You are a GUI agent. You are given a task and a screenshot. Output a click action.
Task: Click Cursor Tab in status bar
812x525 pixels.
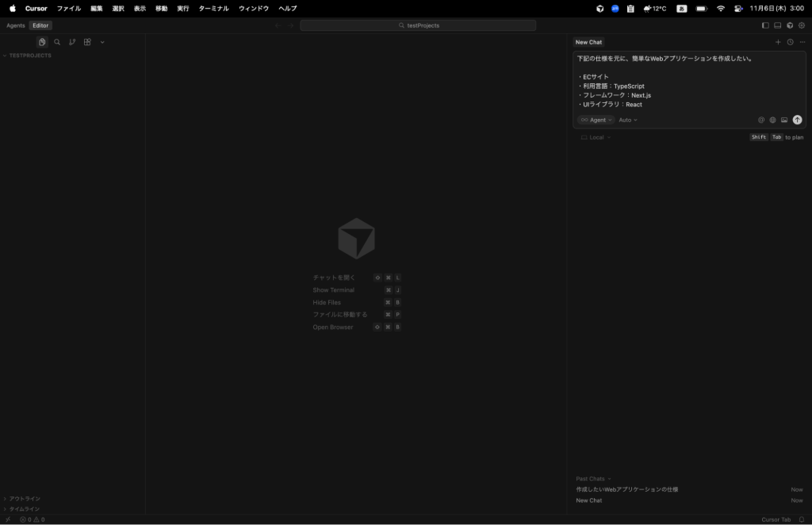(776, 519)
